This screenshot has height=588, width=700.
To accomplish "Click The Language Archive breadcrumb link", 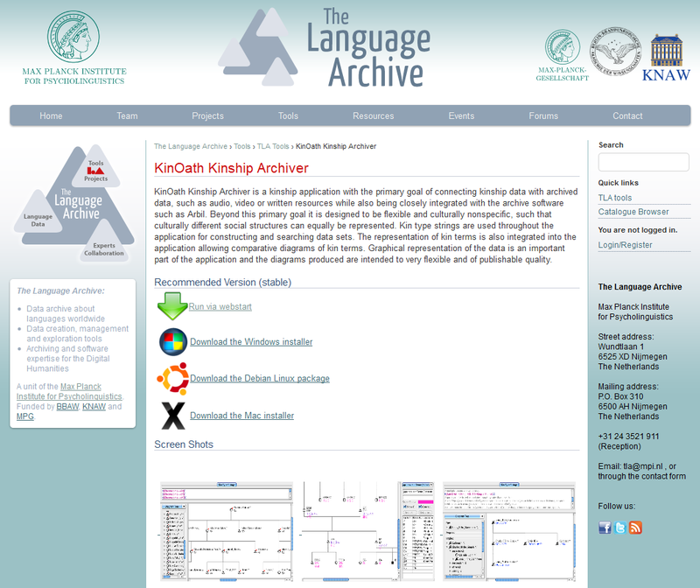I will tap(191, 146).
